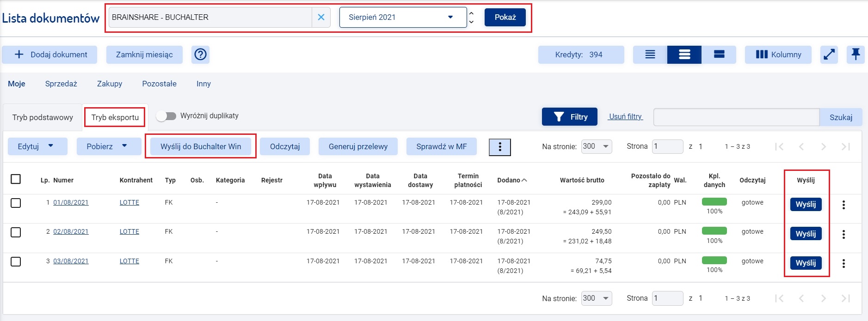Open the toolbar three-dot more menu

tap(500, 147)
